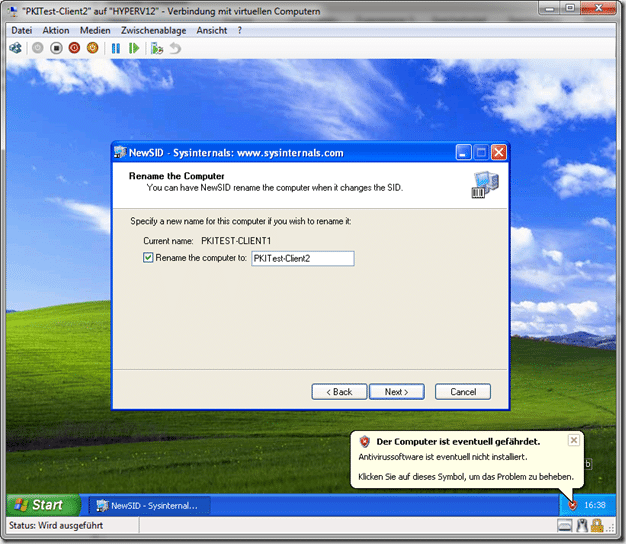Create a snapshot via the toolbar icon
Image resolution: width=626 pixels, height=544 pixels.
click(156, 48)
